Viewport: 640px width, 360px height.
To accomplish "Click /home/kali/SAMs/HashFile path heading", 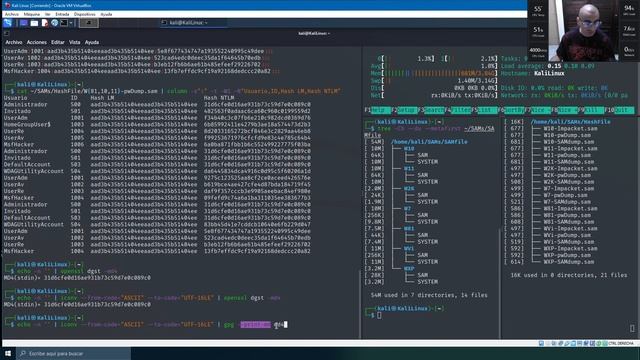I will (x=571, y=122).
